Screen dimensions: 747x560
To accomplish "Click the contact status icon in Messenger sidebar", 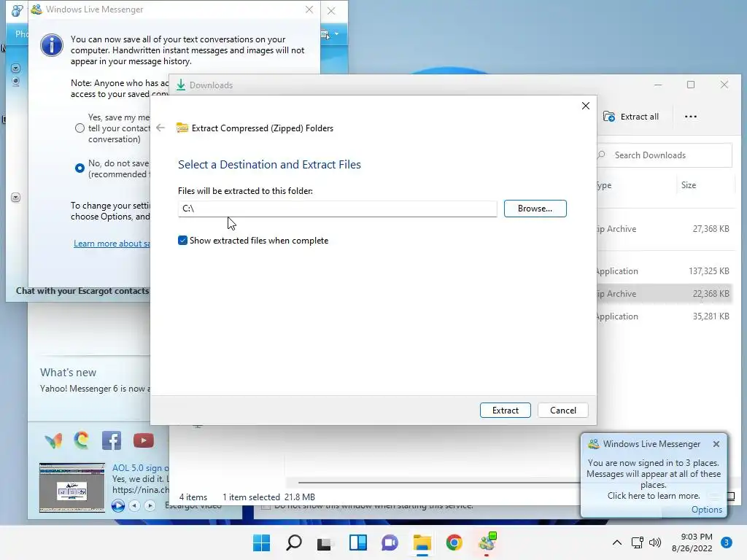I will tap(15, 82).
